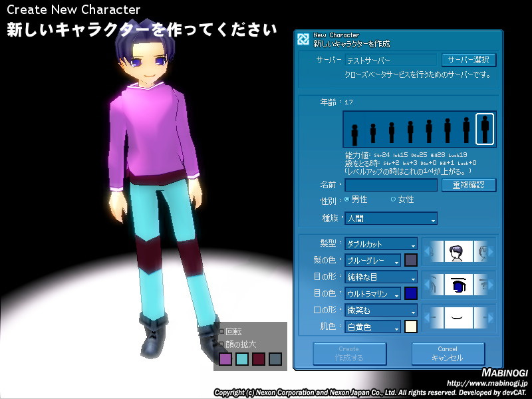Image resolution: width=532 pixels, height=399 pixels.
Task: Open the 肌色 skin color dropdown
Action: coord(372,327)
